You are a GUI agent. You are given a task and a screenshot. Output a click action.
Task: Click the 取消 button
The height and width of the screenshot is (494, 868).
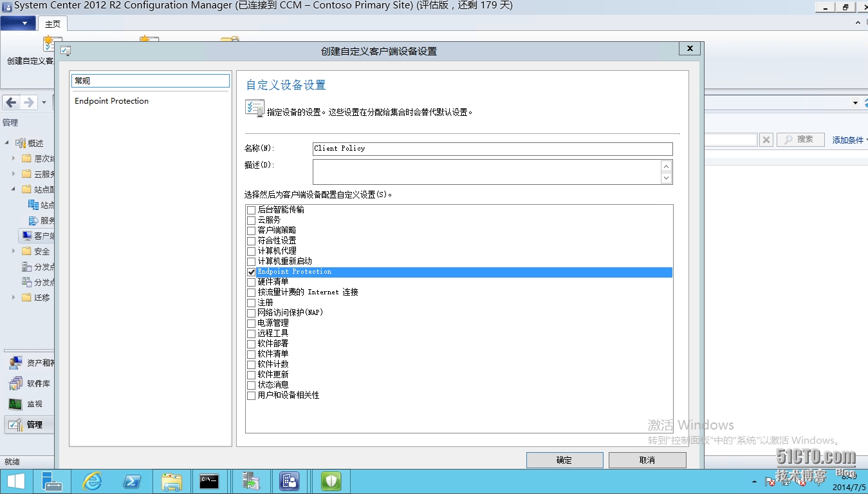(647, 460)
